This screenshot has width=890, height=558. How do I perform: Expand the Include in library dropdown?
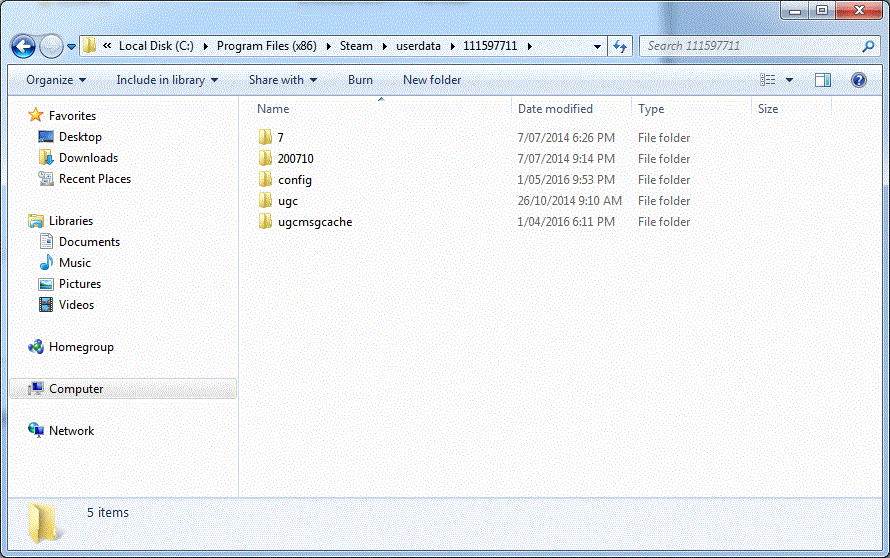pos(167,80)
